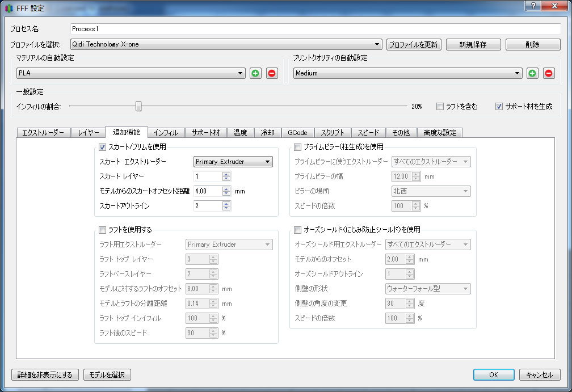Open the Medium print quality dropdown

[x=407, y=73]
